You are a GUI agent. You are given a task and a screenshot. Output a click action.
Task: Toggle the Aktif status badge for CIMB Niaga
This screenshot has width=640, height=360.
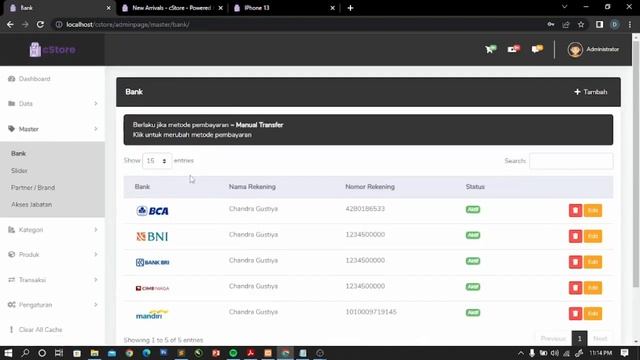(473, 287)
